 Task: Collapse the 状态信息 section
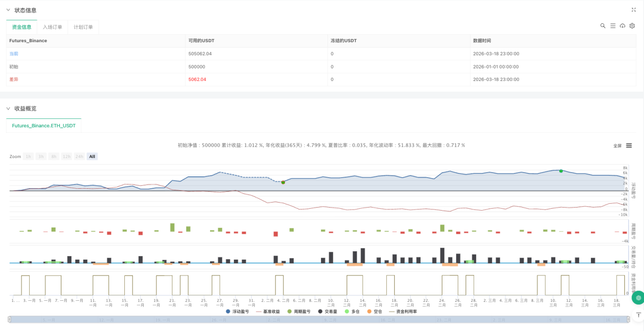click(8, 10)
